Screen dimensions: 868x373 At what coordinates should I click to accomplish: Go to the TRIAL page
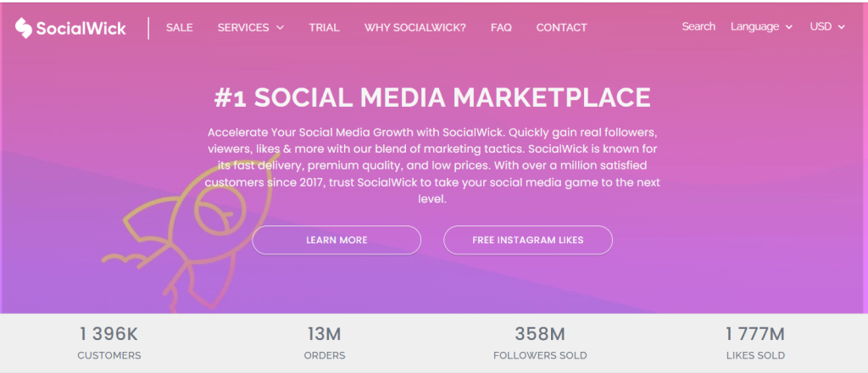324,27
